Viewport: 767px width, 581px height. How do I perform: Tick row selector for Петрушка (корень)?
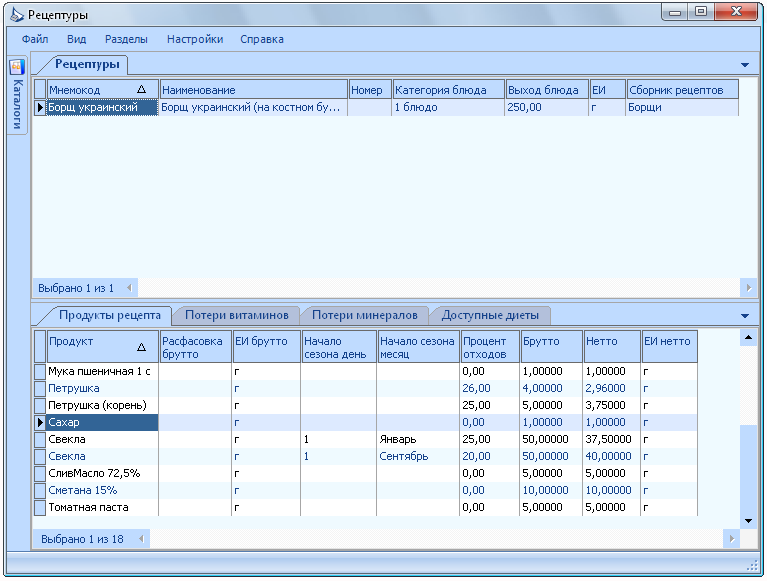coord(40,405)
